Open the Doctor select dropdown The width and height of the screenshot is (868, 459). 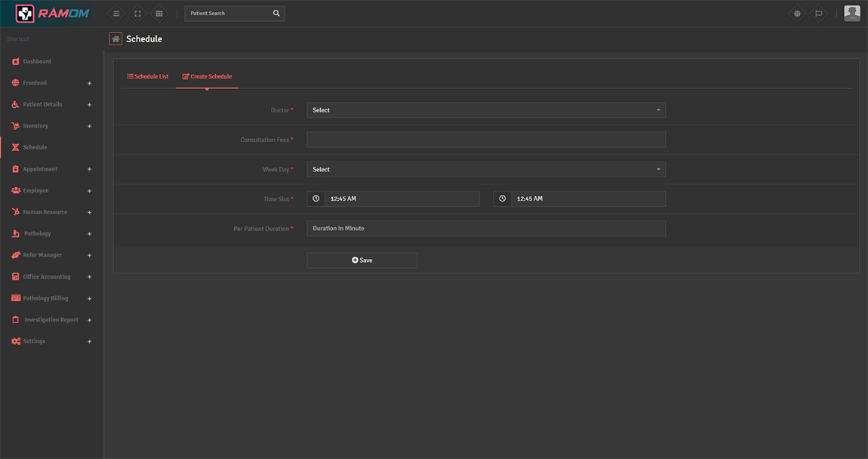[x=486, y=110]
